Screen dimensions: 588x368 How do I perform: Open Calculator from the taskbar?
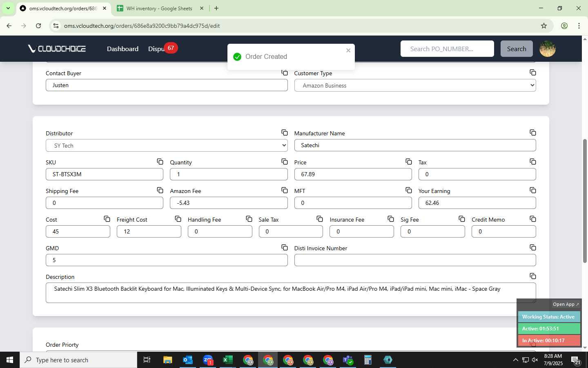(x=367, y=360)
